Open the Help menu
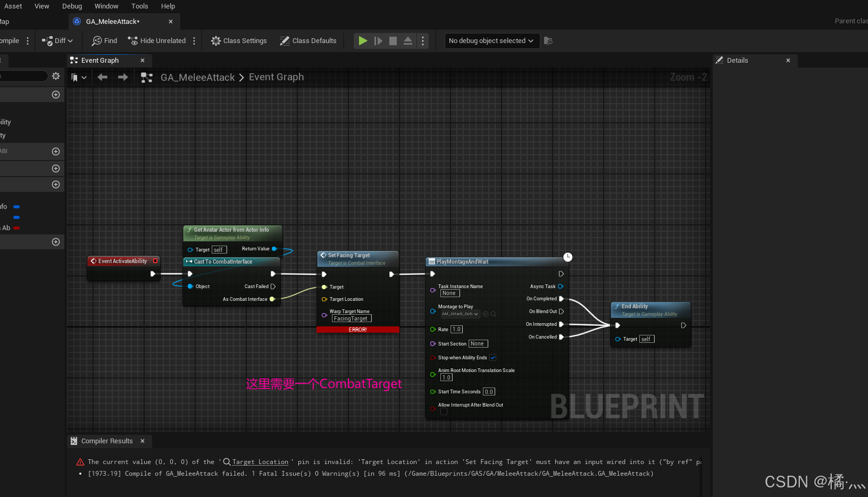Screen dimensions: 868x497 click(x=168, y=6)
